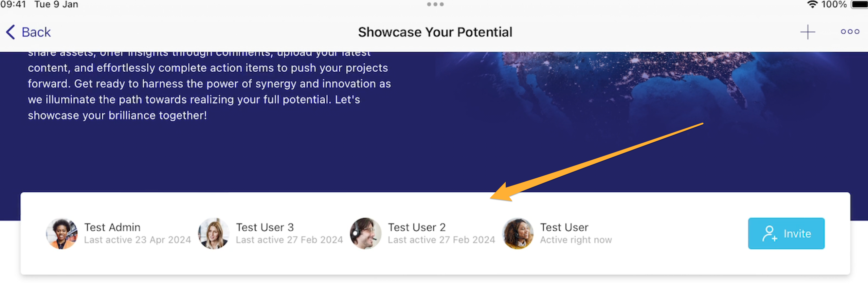The image size is (868, 284).
Task: Click the battery indicator icon
Action: click(x=859, y=4)
